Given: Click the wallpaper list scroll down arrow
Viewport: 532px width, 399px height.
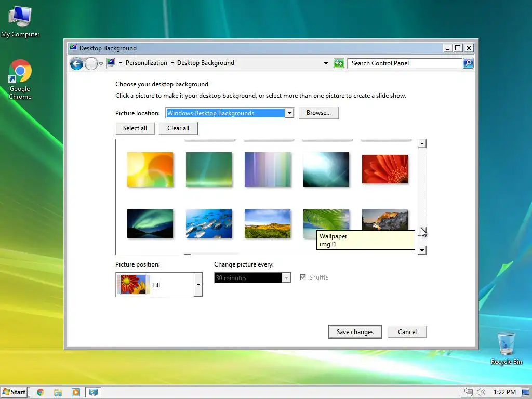Looking at the screenshot, I should [x=422, y=250].
